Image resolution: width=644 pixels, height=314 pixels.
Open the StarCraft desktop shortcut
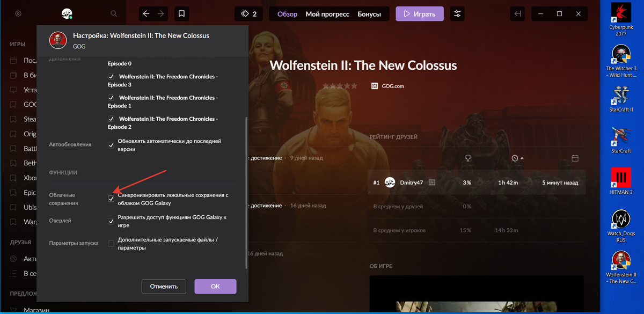[621, 141]
